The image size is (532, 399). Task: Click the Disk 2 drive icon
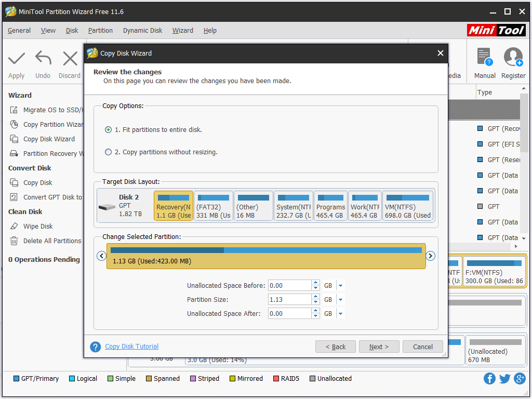coord(107,207)
